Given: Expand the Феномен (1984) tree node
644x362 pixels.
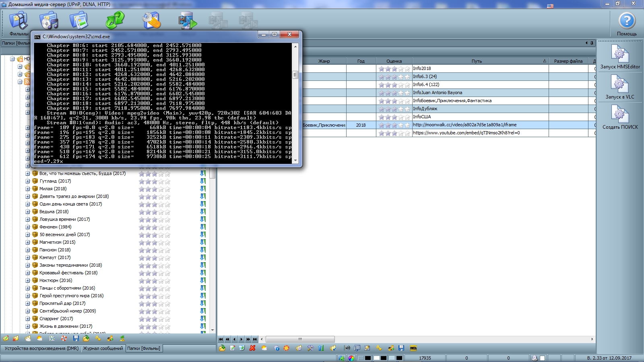Looking at the screenshot, I should pyautogui.click(x=28, y=227).
